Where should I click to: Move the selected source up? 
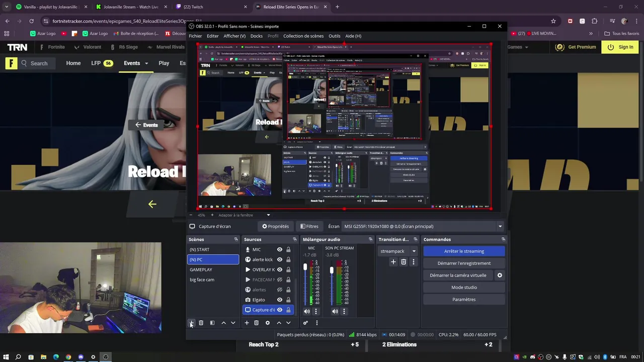(x=279, y=323)
